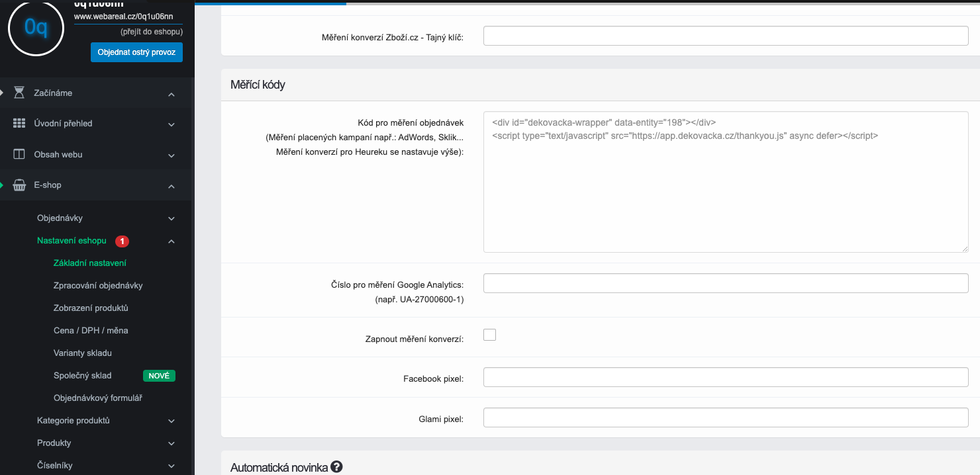Open the www.webareal.cz/0q1u06nn link
The image size is (980, 475).
(124, 17)
